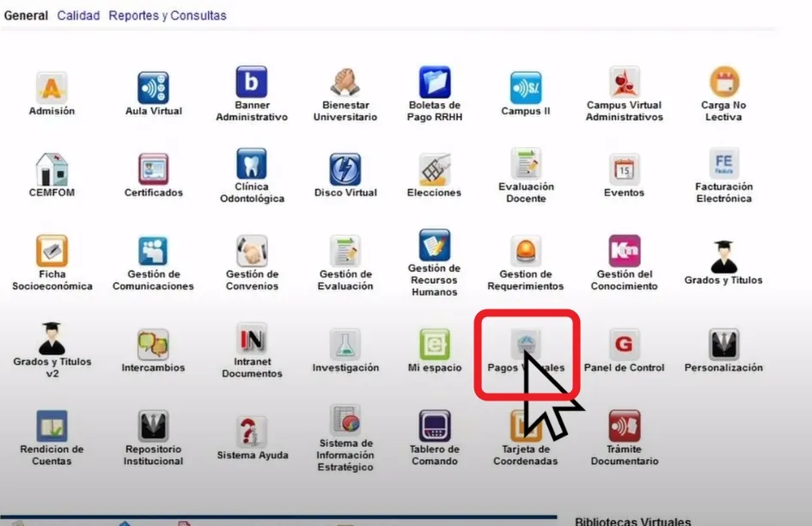The height and width of the screenshot is (526, 812).
Task: Select the Panel de Control icon
Action: 624,344
